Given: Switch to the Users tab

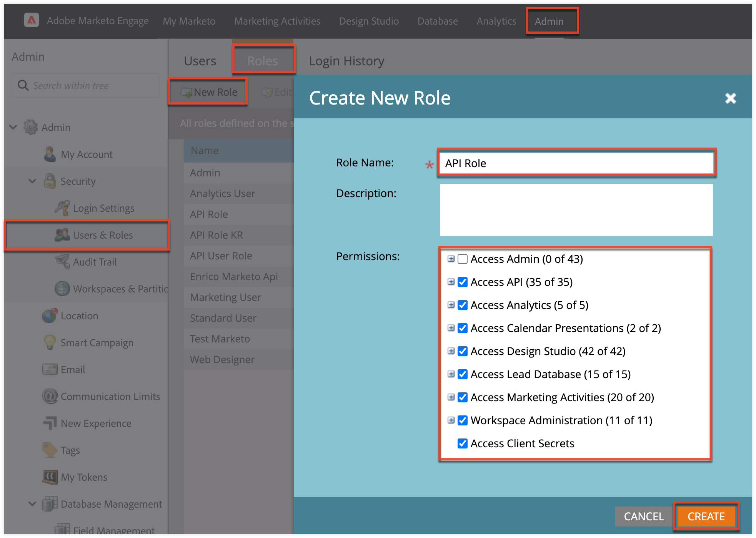Looking at the screenshot, I should 200,60.
